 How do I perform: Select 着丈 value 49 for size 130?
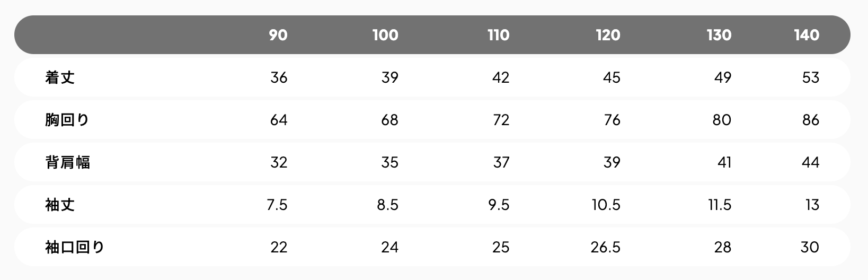[722, 77]
